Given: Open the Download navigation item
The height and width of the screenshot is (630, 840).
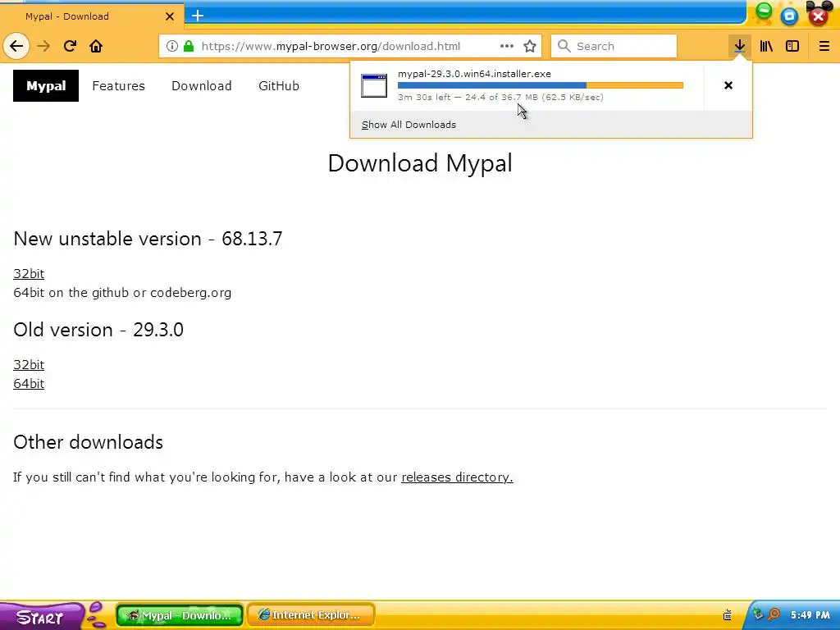Looking at the screenshot, I should 202,85.
